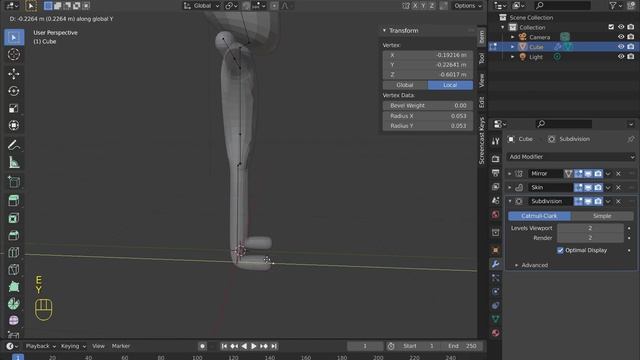640x360 pixels.
Task: Pick the Scale tool
Action: [14, 108]
